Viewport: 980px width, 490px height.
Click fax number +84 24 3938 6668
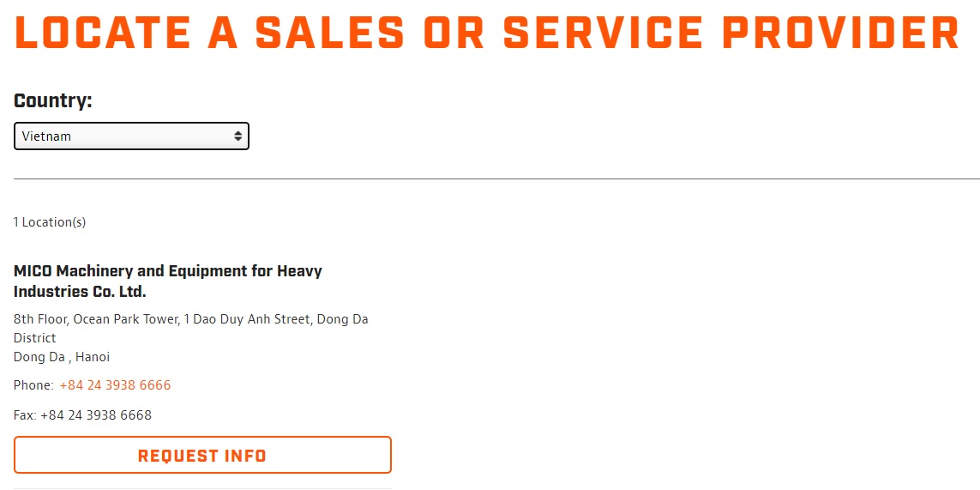96,415
